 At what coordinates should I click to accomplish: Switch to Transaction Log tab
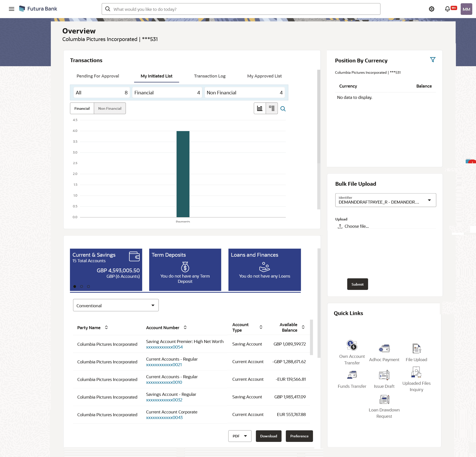210,76
